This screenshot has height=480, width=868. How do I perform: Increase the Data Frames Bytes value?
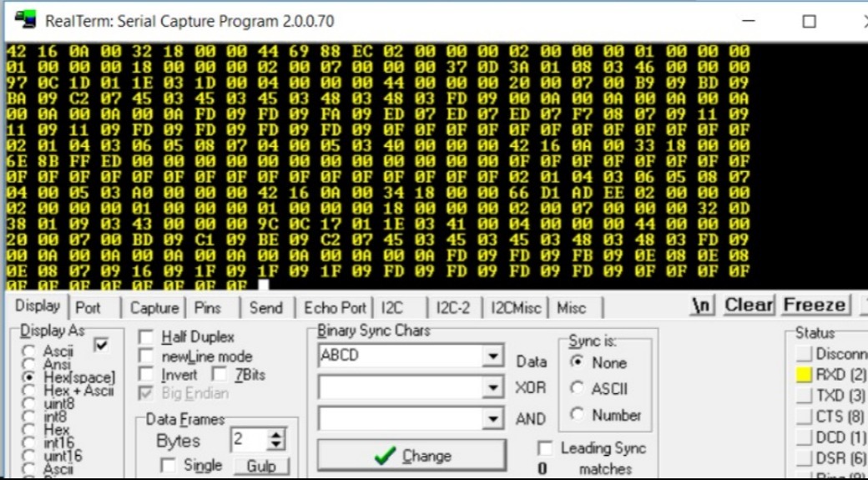(275, 435)
